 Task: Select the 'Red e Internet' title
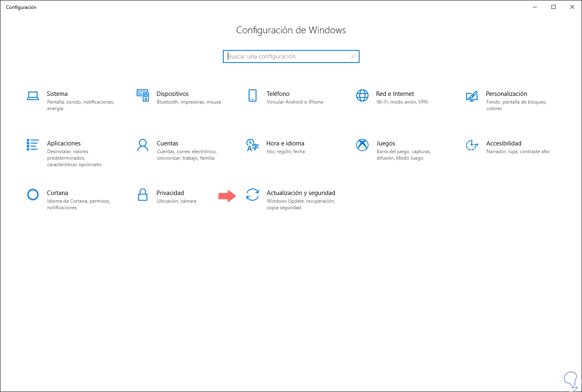pyautogui.click(x=395, y=94)
